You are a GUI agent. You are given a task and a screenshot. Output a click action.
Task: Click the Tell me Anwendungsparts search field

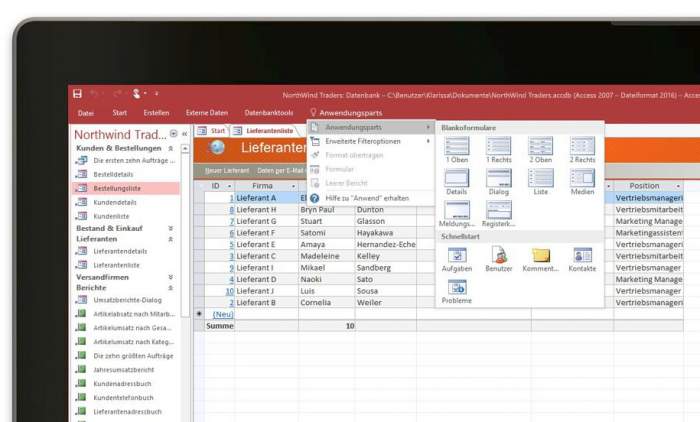[x=350, y=113]
